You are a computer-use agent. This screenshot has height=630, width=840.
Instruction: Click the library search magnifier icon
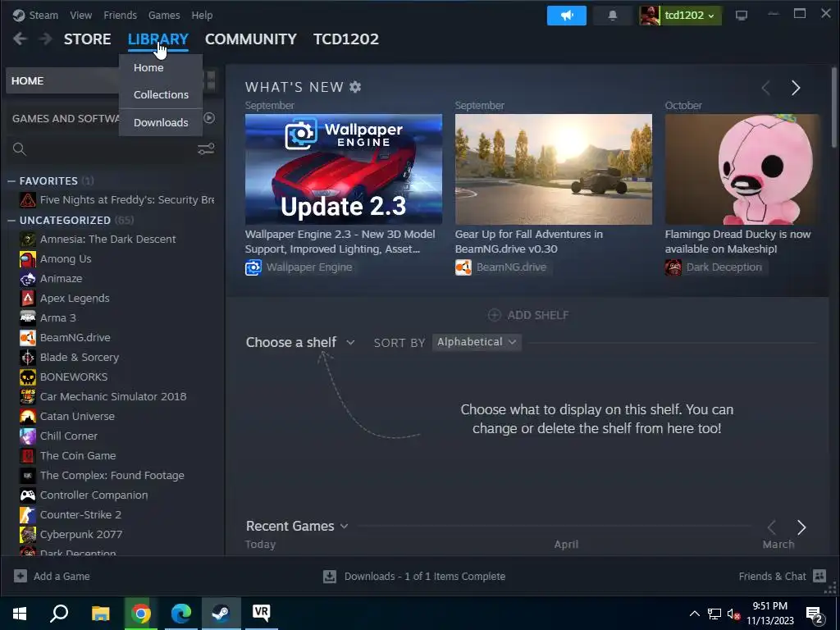(20, 149)
